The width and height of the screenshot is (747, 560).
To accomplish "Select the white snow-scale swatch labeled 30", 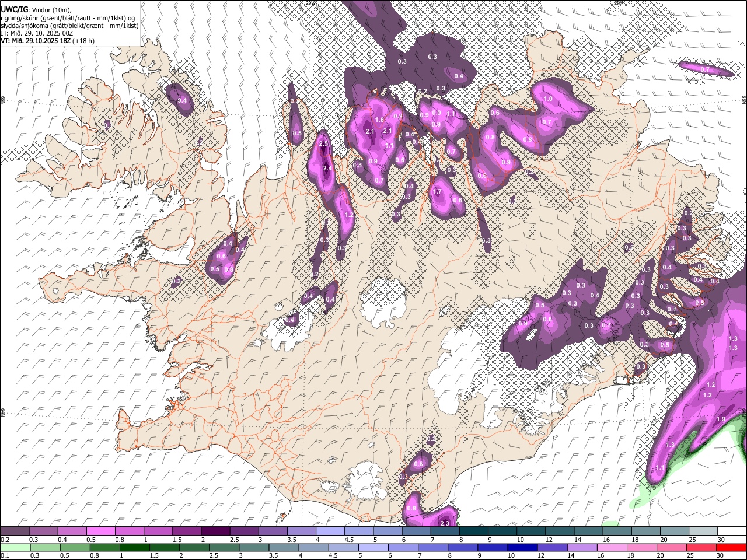I will 732,531.
